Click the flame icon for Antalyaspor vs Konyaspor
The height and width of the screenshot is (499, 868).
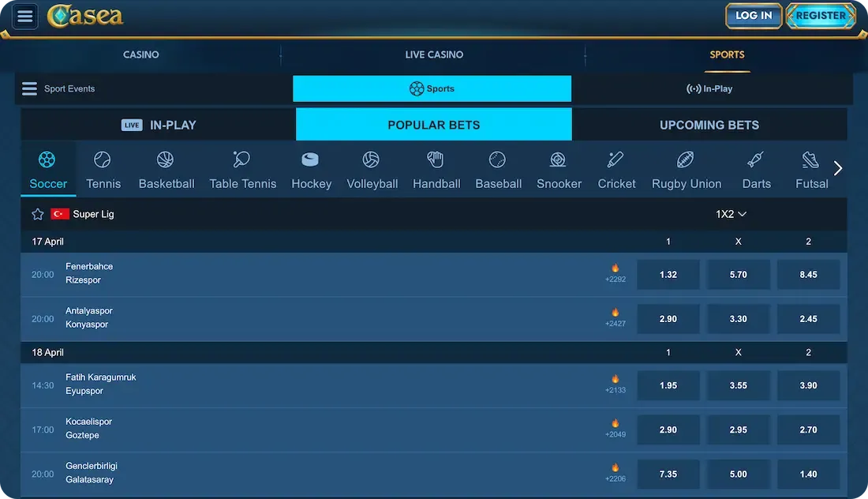615,313
